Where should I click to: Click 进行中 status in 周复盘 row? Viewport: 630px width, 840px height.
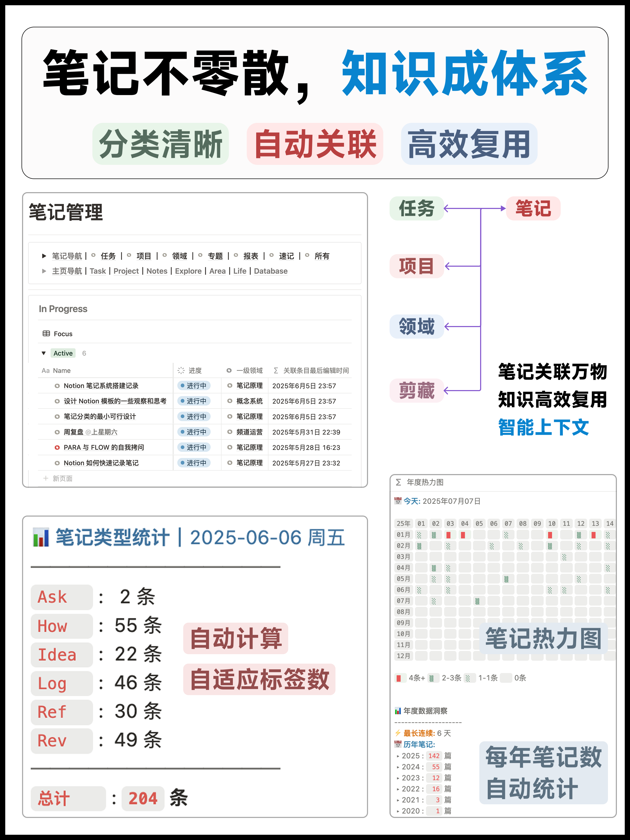[x=194, y=432]
